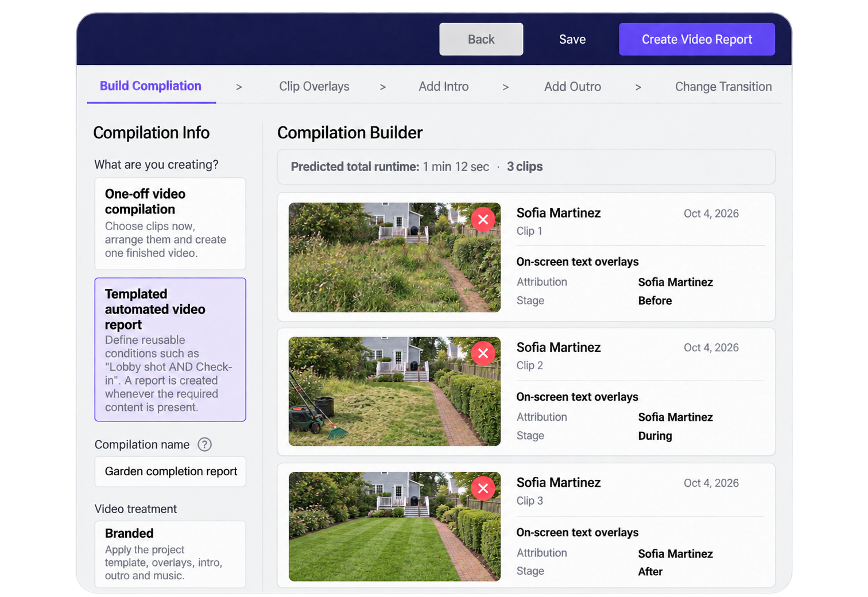Screen dimensions: 868x597
Task: Edit the Garden completion report name field
Action: [170, 472]
